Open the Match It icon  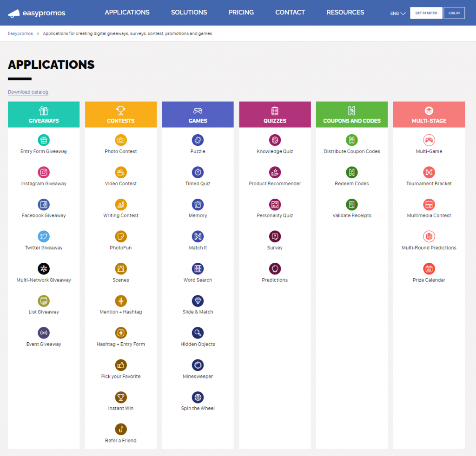tap(198, 236)
